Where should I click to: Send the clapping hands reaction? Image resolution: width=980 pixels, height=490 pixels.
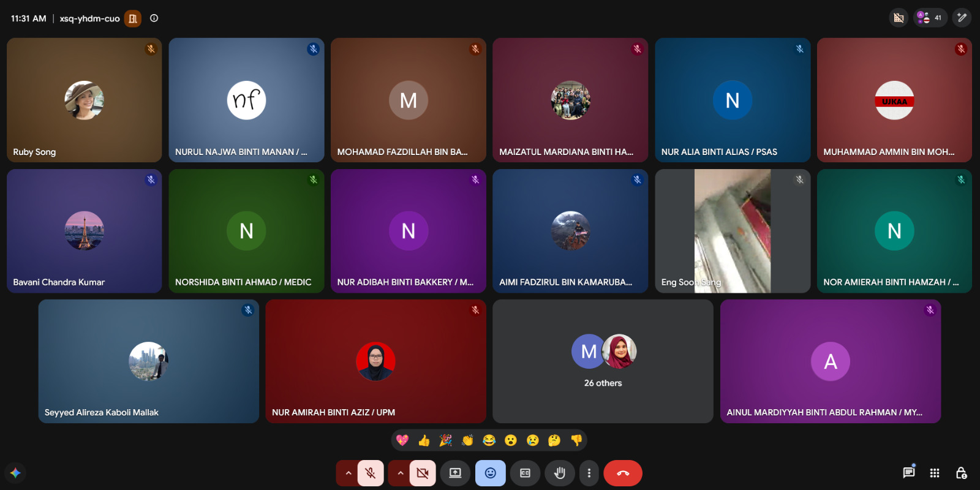click(x=467, y=440)
